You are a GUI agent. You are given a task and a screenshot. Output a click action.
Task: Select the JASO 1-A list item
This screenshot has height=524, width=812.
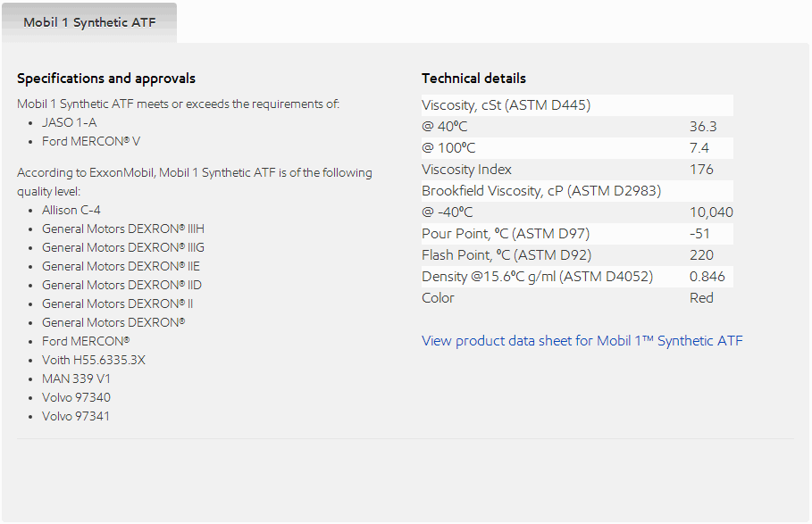pos(70,122)
